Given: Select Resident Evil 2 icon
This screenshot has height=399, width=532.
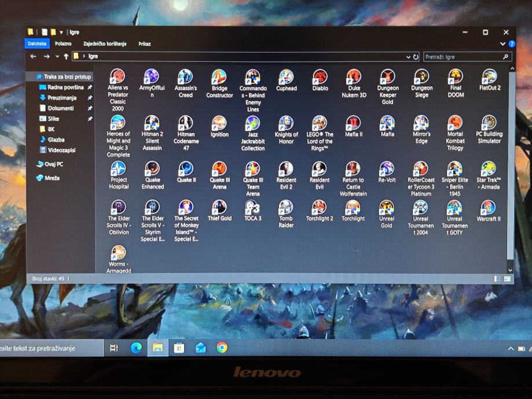Looking at the screenshot, I should point(286,175).
